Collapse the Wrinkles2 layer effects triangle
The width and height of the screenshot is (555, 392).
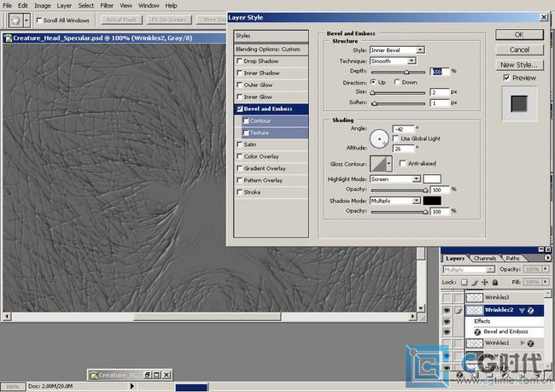pos(522,311)
